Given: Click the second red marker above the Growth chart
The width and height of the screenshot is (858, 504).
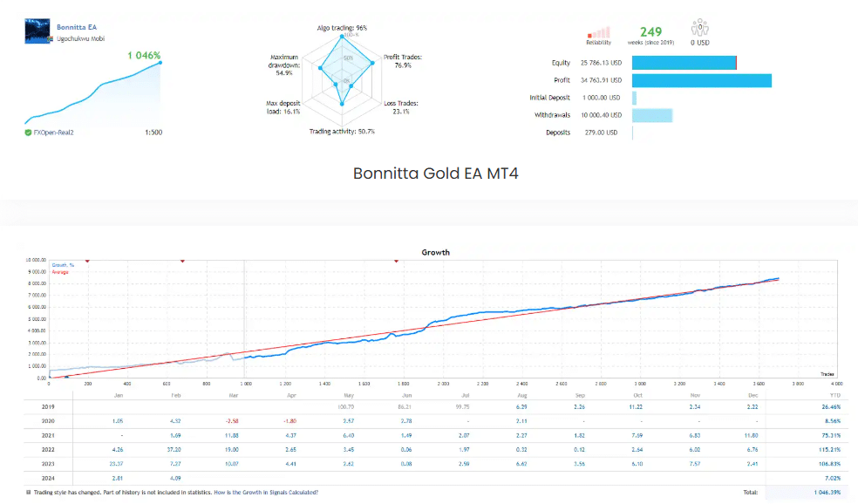Looking at the screenshot, I should [182, 261].
